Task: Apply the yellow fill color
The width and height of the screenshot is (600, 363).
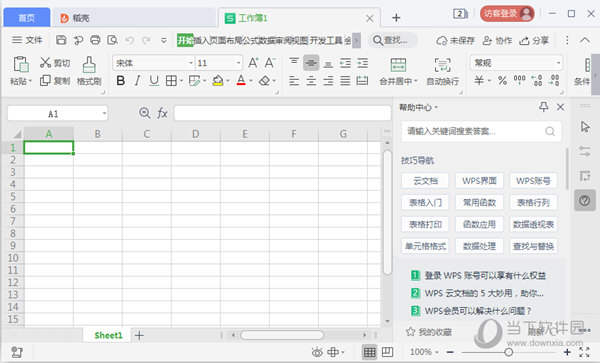Action: 218,81
